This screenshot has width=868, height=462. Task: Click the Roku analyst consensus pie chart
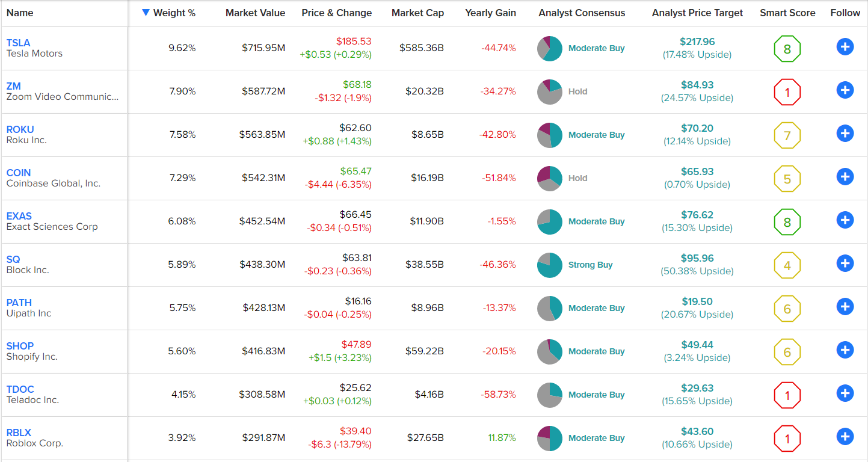pos(549,135)
